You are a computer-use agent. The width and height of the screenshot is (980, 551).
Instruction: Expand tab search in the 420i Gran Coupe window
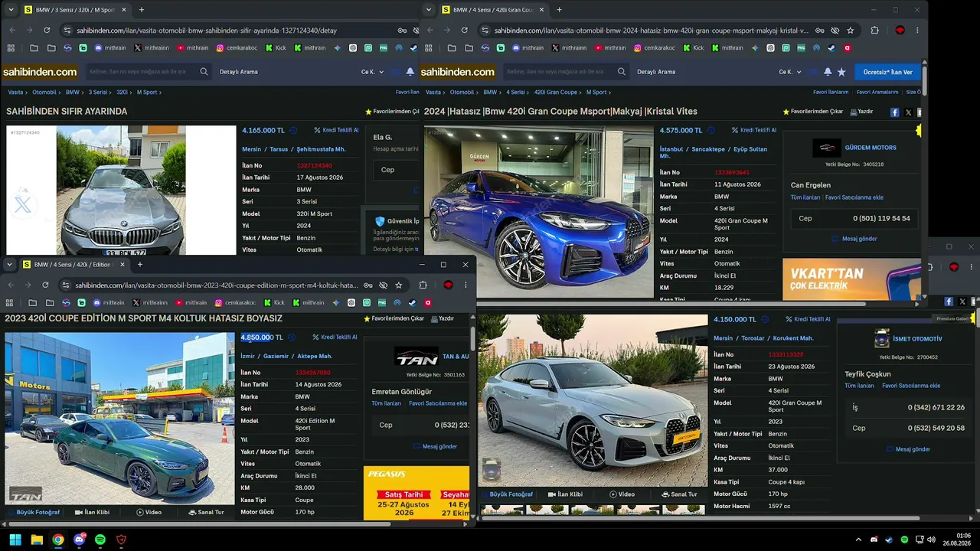point(428,10)
